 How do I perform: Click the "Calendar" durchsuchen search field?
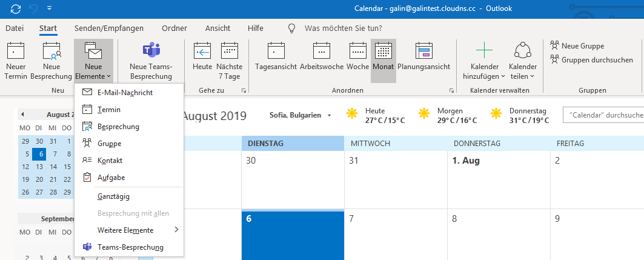603,115
